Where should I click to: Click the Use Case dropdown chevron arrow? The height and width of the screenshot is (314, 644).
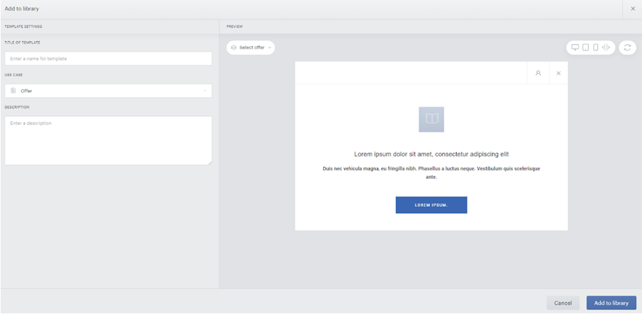tap(204, 91)
